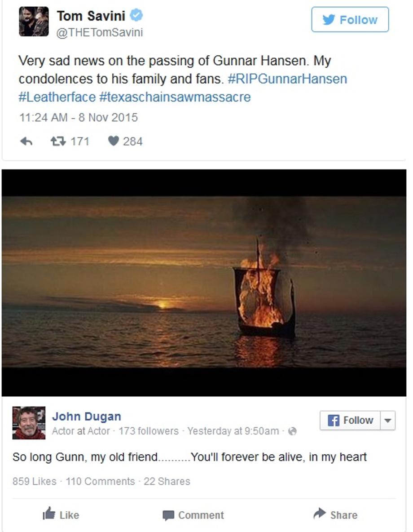Retweet Tom Savini's tweet
413x532 pixels.
coord(58,141)
